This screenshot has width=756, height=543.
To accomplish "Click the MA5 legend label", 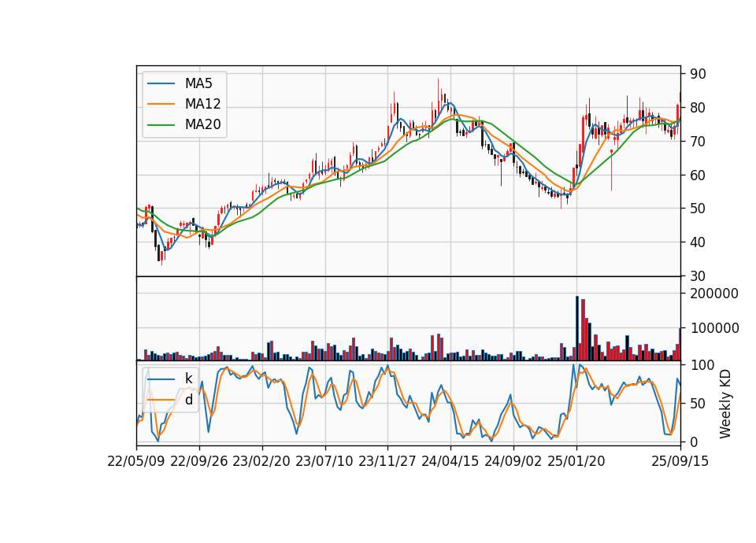I will click(x=198, y=83).
